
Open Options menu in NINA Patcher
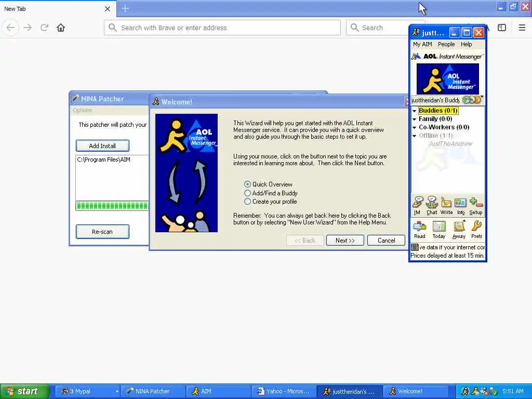[83, 110]
